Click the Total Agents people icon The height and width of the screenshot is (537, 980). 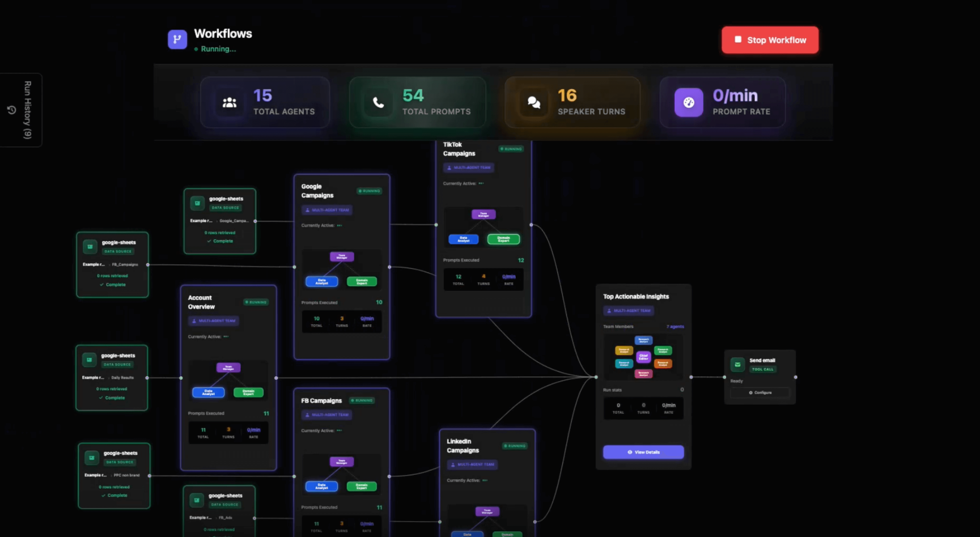[229, 102]
